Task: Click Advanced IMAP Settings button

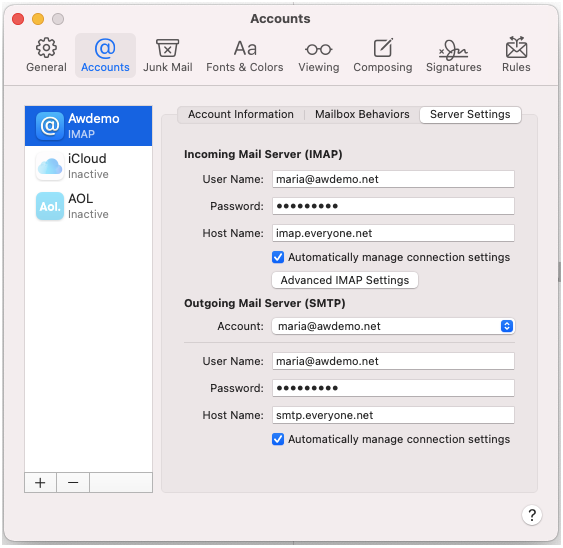Action: [345, 280]
